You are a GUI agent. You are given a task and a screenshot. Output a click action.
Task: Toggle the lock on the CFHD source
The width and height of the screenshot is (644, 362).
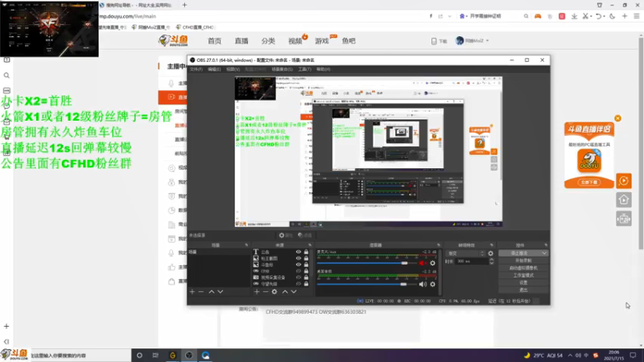(306, 271)
